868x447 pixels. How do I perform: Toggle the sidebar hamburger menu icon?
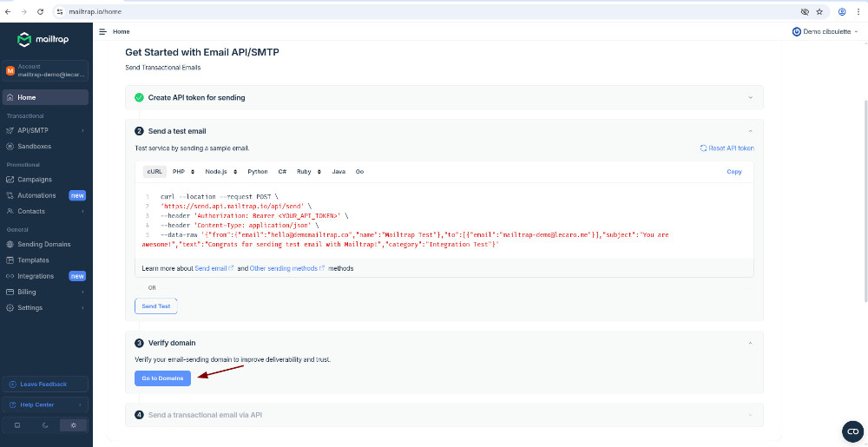click(x=102, y=31)
